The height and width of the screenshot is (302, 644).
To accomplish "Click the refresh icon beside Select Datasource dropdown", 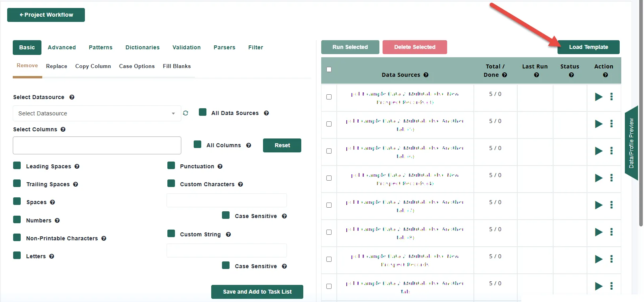I will click(x=185, y=113).
